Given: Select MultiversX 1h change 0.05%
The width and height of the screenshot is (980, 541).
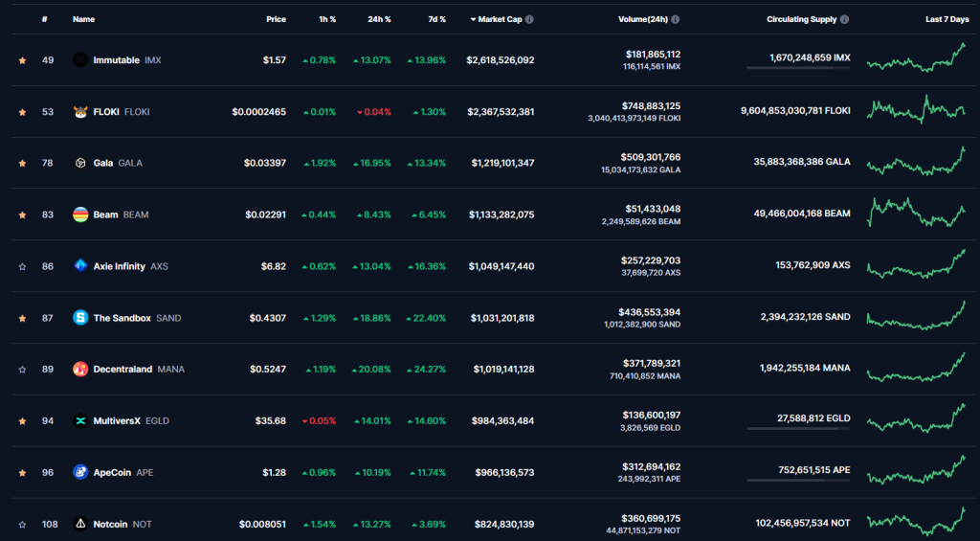Looking at the screenshot, I should tap(319, 421).
